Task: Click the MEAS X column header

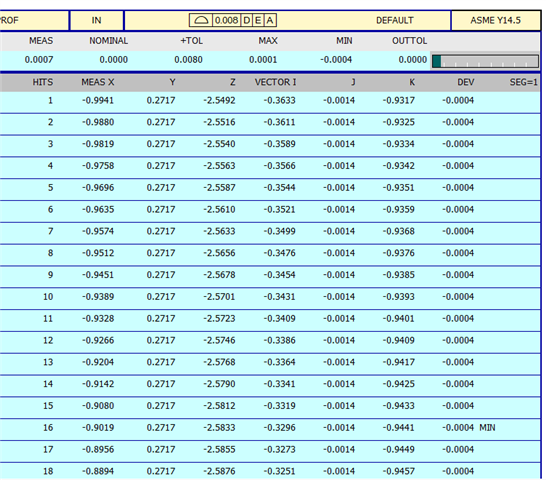Action: (x=98, y=82)
